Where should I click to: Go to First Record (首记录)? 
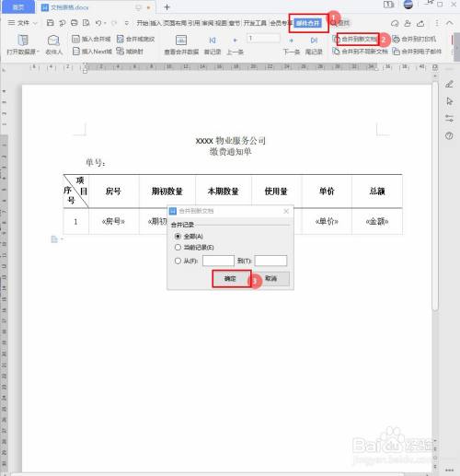pos(213,45)
